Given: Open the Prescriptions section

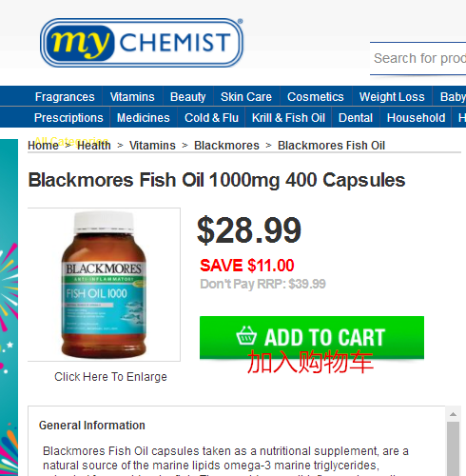Looking at the screenshot, I should pos(68,118).
